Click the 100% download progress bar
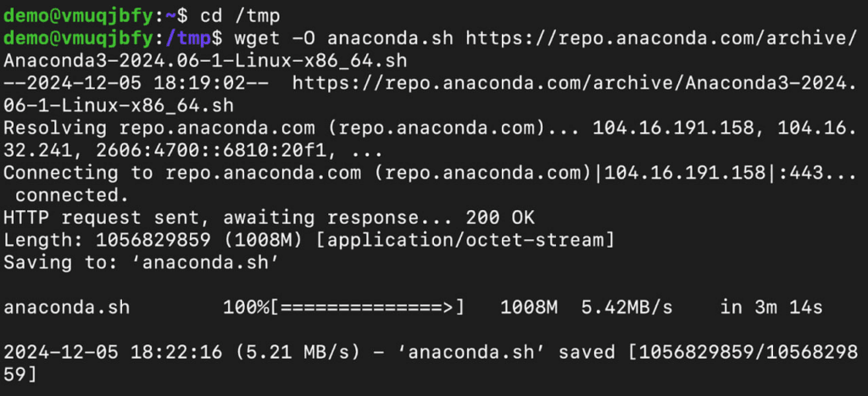This screenshot has height=396, width=868. click(344, 307)
